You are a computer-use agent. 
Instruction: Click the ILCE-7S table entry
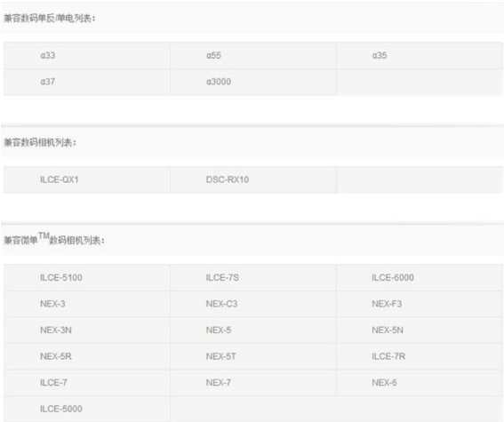(253, 278)
